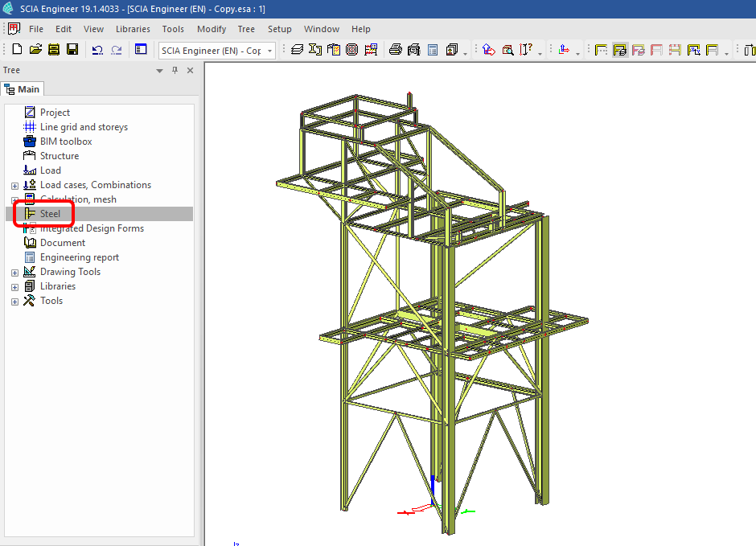Open the Setup menu
The image size is (756, 546).
click(279, 29)
